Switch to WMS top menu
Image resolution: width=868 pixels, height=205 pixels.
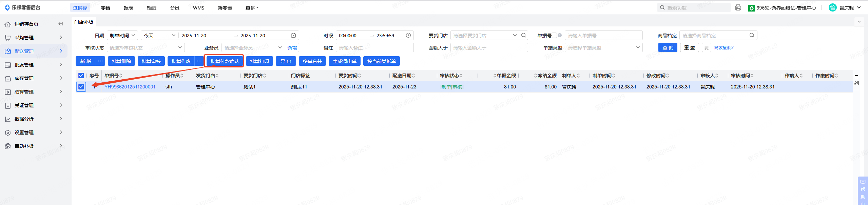point(199,7)
